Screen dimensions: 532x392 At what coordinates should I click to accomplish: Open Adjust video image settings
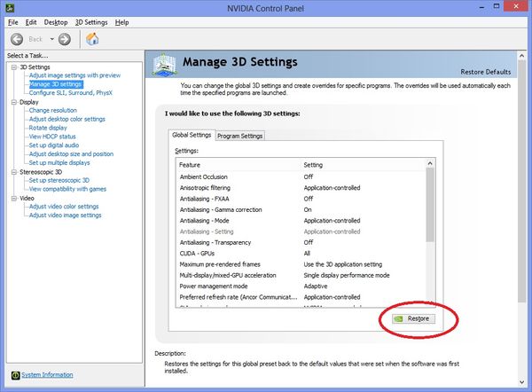pos(65,216)
